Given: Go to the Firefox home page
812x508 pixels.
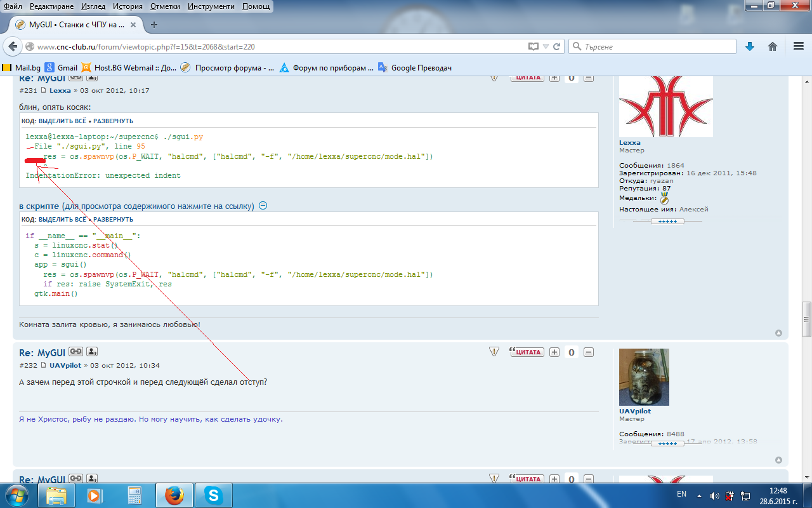Looking at the screenshot, I should tap(773, 46).
